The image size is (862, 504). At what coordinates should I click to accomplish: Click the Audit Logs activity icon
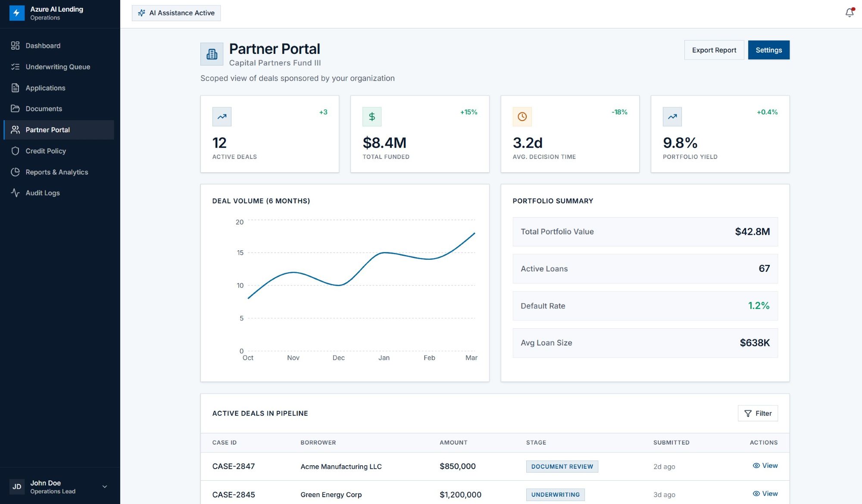coord(15,193)
